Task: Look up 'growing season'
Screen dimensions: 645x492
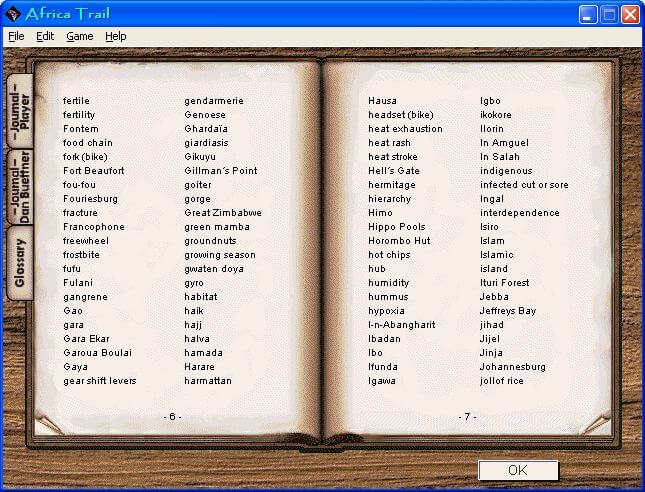Action: click(220, 255)
